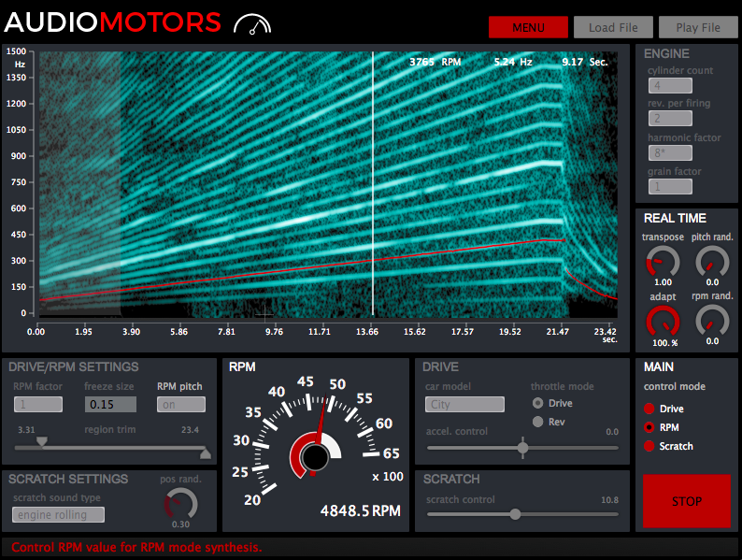Select Scratch control mode
Viewport: 742px width, 560px height.
click(x=649, y=446)
